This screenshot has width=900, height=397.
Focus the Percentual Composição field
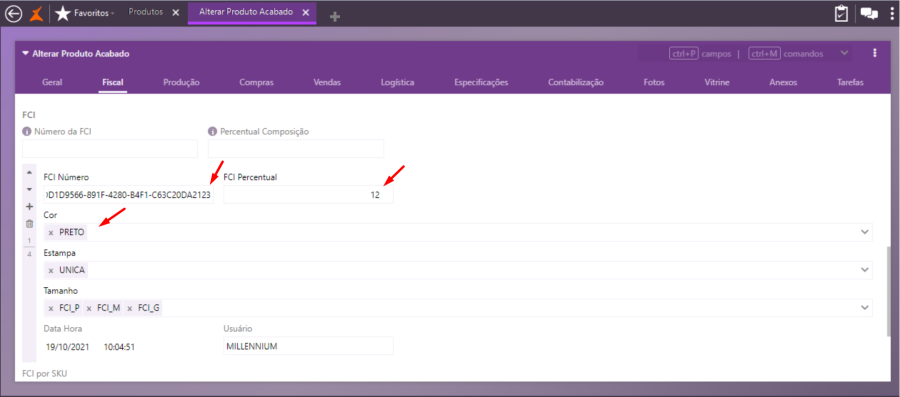tap(296, 149)
